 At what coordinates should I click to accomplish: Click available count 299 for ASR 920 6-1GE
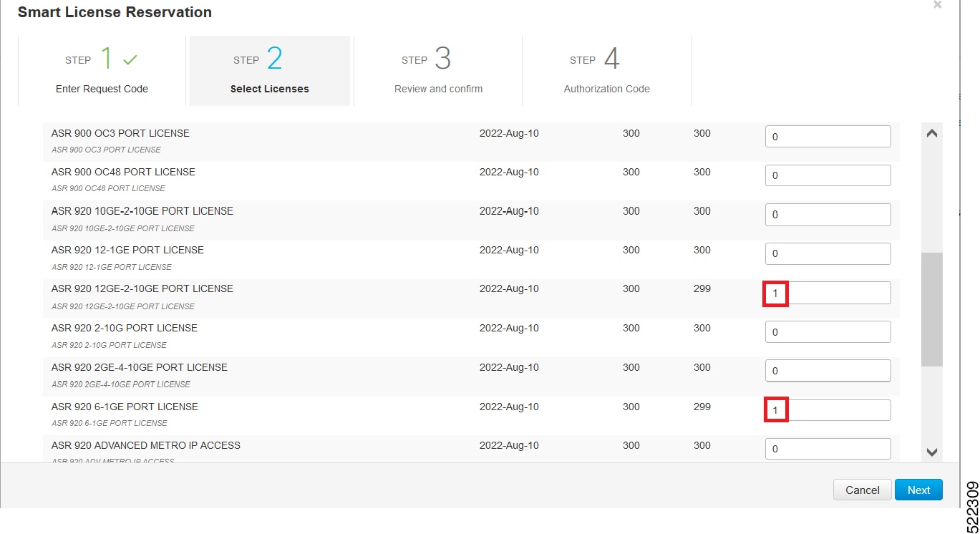tap(702, 407)
